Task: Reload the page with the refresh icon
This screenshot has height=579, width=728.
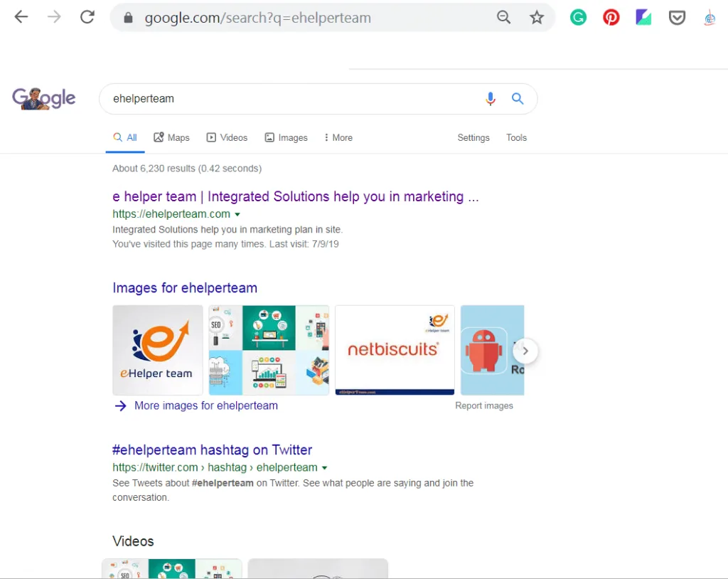Action: coord(87,17)
